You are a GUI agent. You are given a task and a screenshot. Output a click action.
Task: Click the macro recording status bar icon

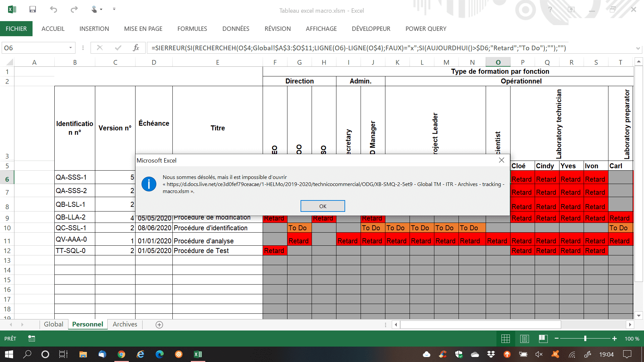[32, 339]
